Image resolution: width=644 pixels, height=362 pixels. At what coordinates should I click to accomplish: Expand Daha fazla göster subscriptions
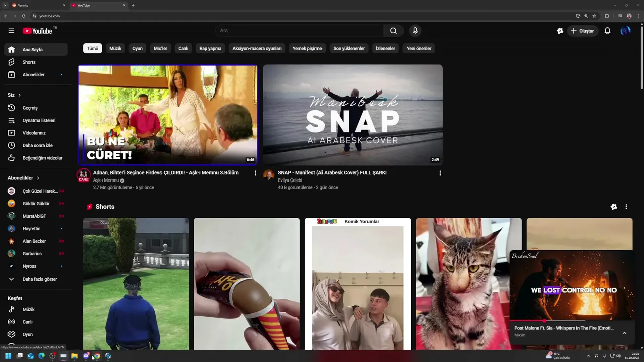[x=35, y=279]
